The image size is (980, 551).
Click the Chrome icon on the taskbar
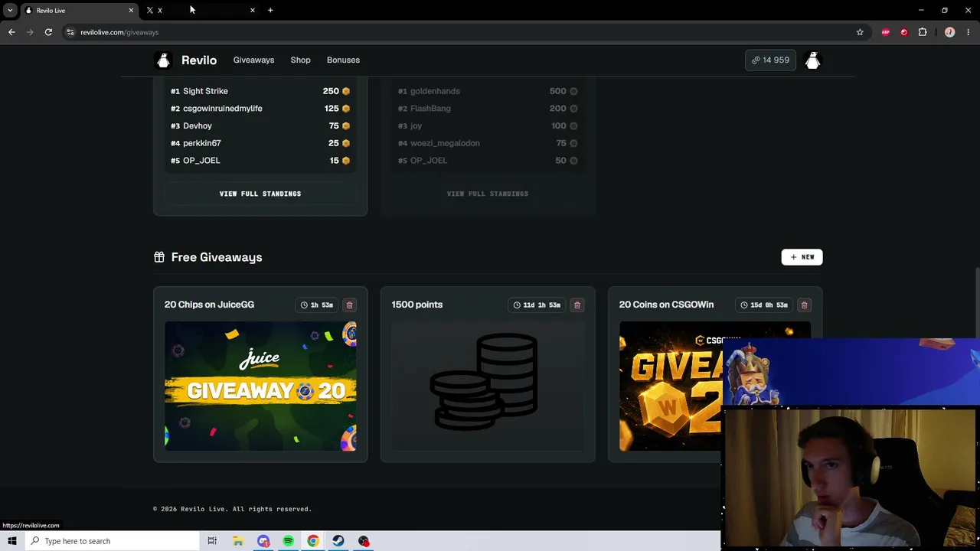tap(313, 541)
